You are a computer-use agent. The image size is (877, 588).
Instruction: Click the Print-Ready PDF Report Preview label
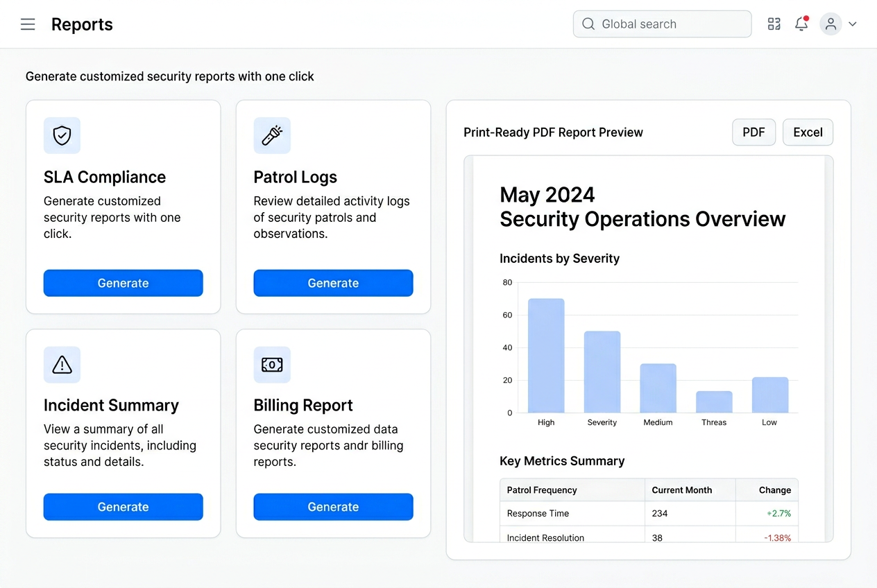pyautogui.click(x=553, y=132)
